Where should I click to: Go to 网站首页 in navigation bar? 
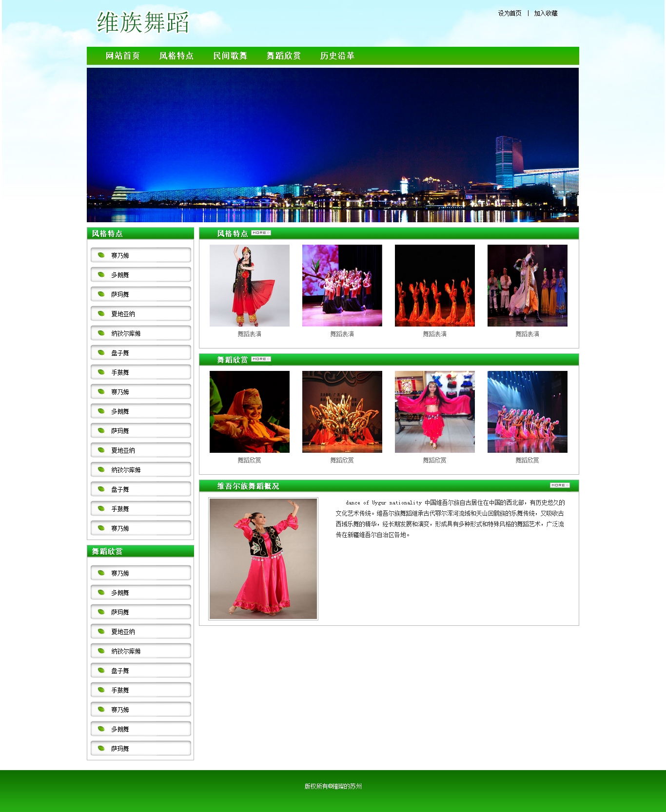coord(122,56)
